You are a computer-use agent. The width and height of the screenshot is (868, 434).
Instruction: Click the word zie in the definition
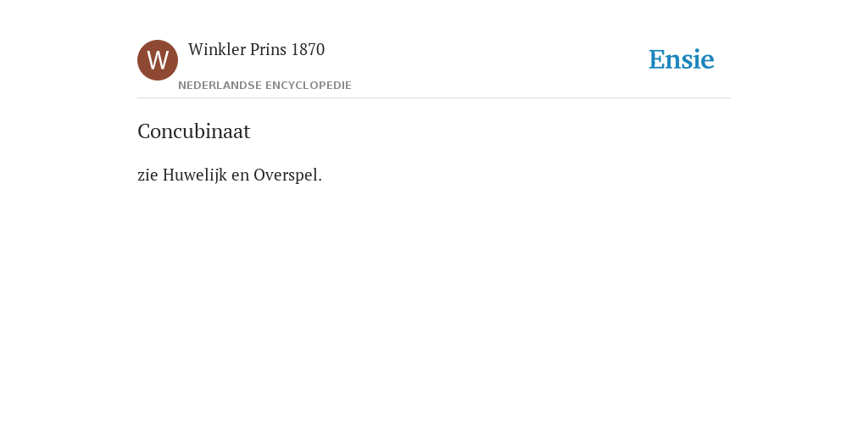[x=147, y=175]
